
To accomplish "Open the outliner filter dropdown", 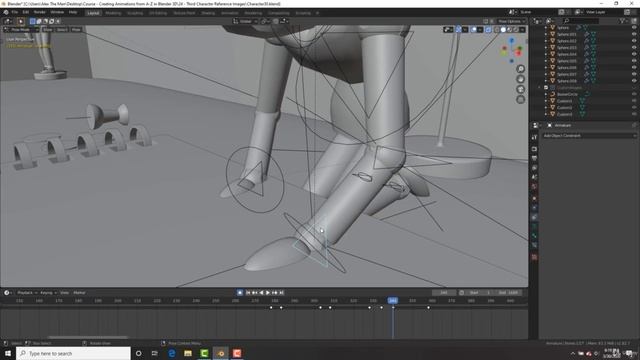I will [x=623, y=21].
